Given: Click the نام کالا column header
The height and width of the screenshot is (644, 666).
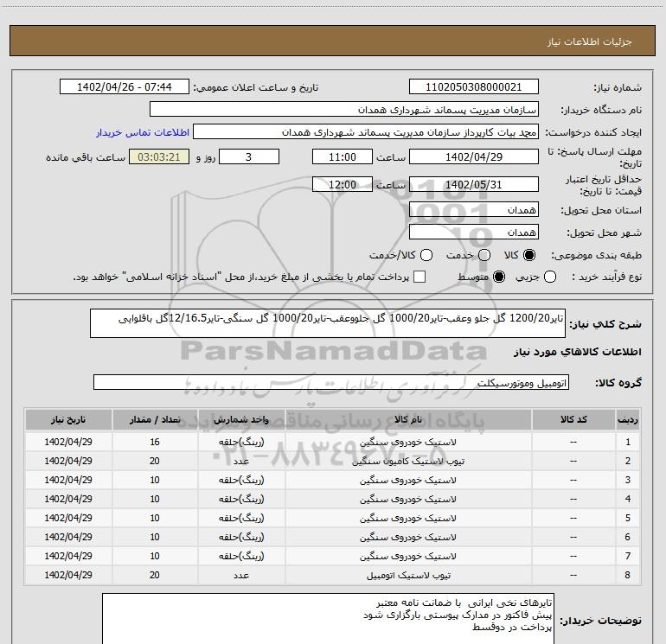Looking at the screenshot, I should click(408, 419).
